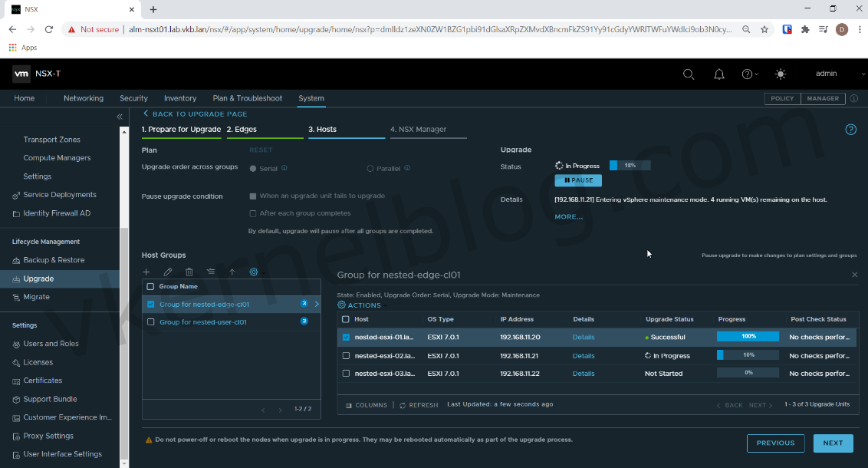Open the search magnifier in the NSX-T header
868x468 pixels.
[x=689, y=74]
